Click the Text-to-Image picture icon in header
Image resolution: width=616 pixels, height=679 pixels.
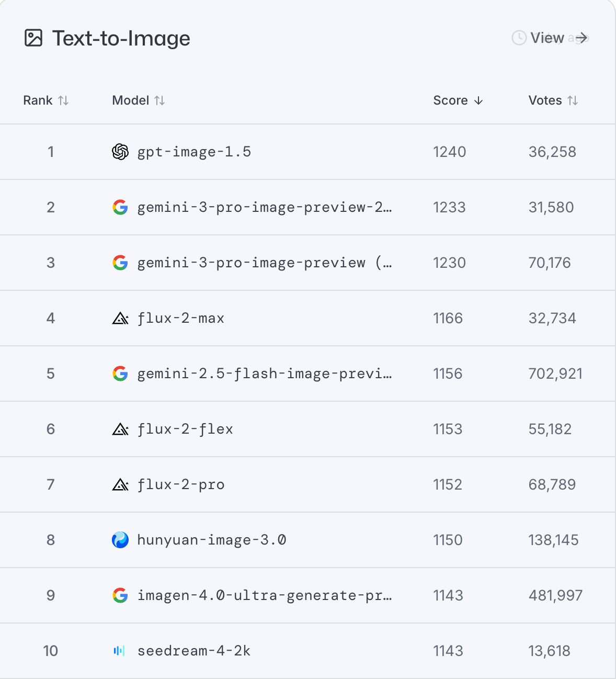33,38
